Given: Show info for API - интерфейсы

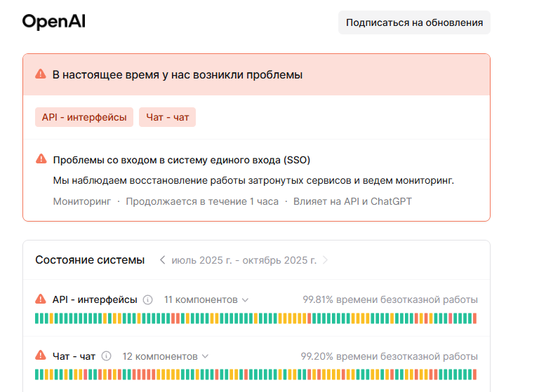Looking at the screenshot, I should (147, 300).
